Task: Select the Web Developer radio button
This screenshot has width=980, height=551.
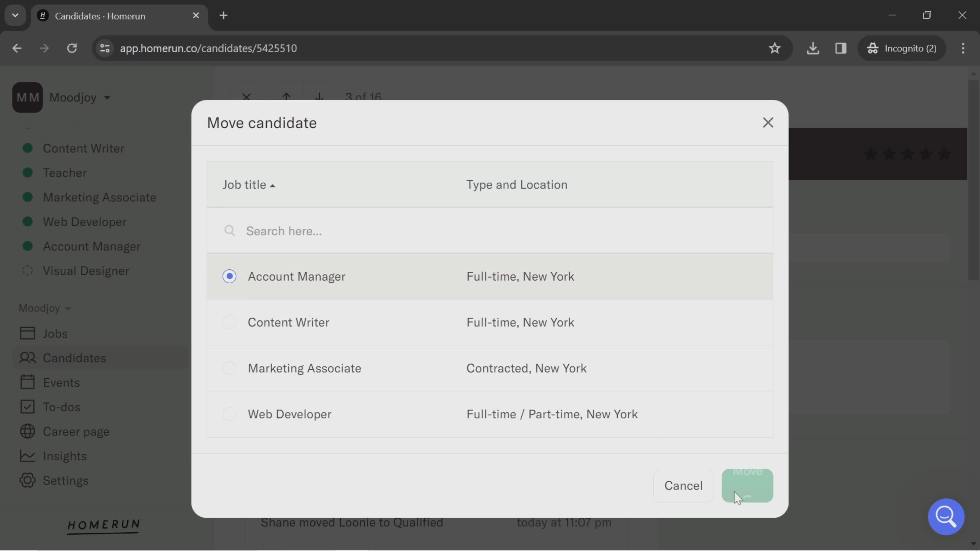Action: (x=229, y=414)
